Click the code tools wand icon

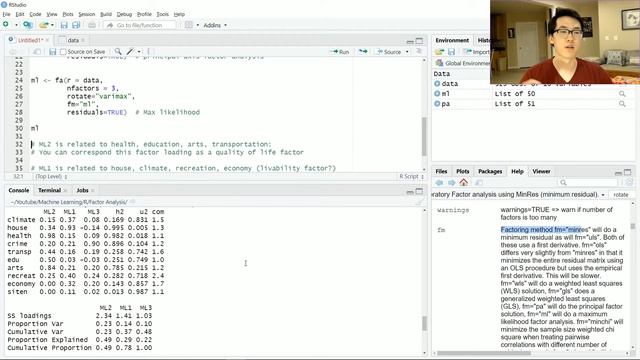130,51
